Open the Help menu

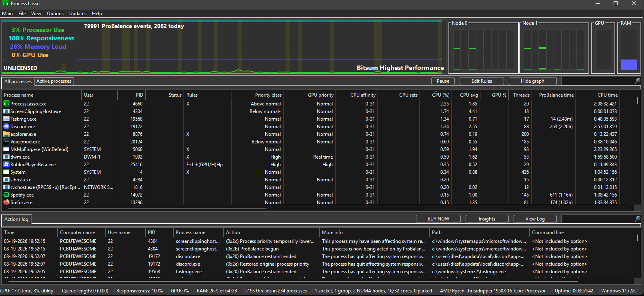tap(97, 14)
